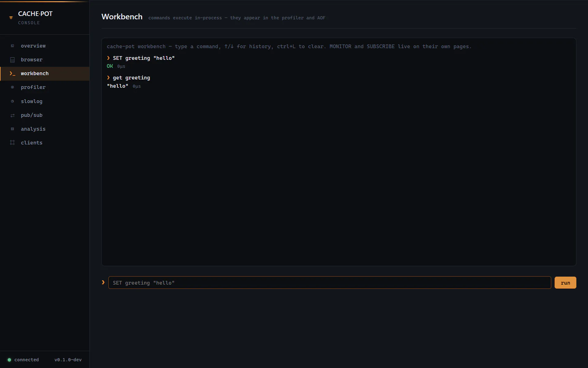Image resolution: width=588 pixels, height=368 pixels.
Task: Click the workbench help hint line
Action: (289, 47)
